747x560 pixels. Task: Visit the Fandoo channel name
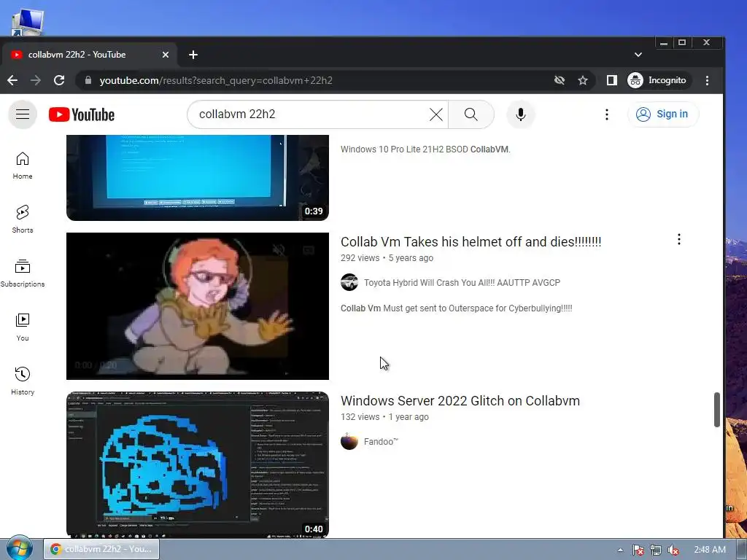[381, 442]
